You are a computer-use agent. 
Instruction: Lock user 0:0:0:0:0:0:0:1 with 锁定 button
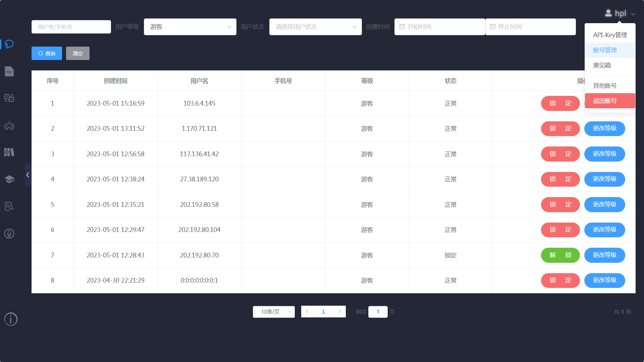560,280
